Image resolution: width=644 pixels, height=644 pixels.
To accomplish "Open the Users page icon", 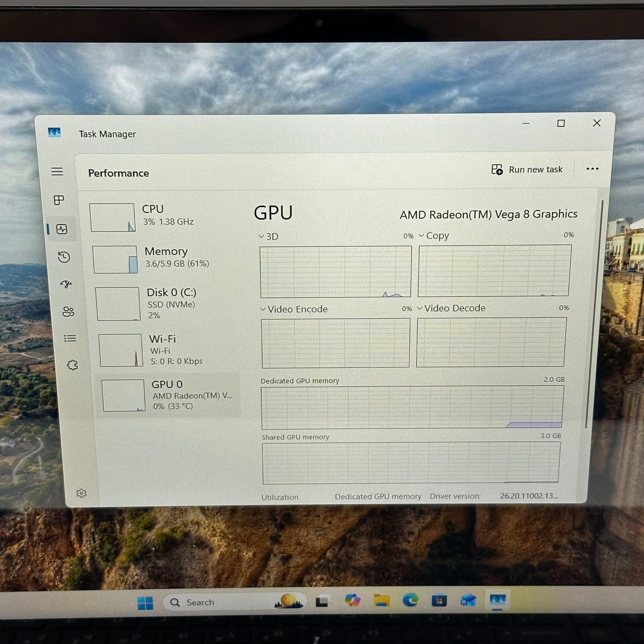I will pyautogui.click(x=68, y=312).
